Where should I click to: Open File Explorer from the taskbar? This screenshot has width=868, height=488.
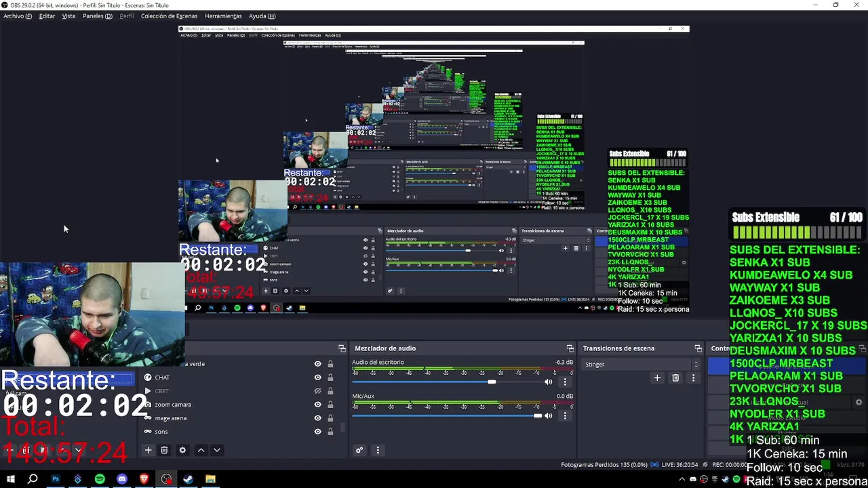[x=210, y=479]
